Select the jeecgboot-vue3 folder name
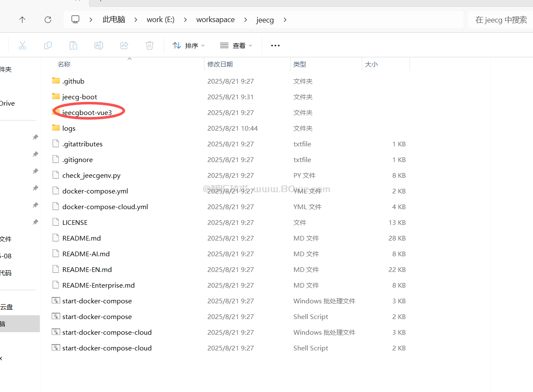This screenshot has width=533, height=392. pyautogui.click(x=87, y=112)
